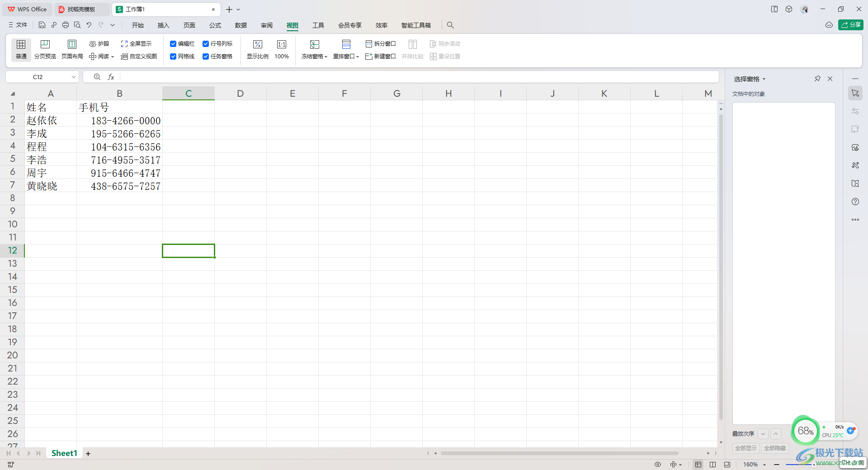Enter 全屏显示 full screen display
Screen dimensions: 868x470
pyautogui.click(x=136, y=44)
